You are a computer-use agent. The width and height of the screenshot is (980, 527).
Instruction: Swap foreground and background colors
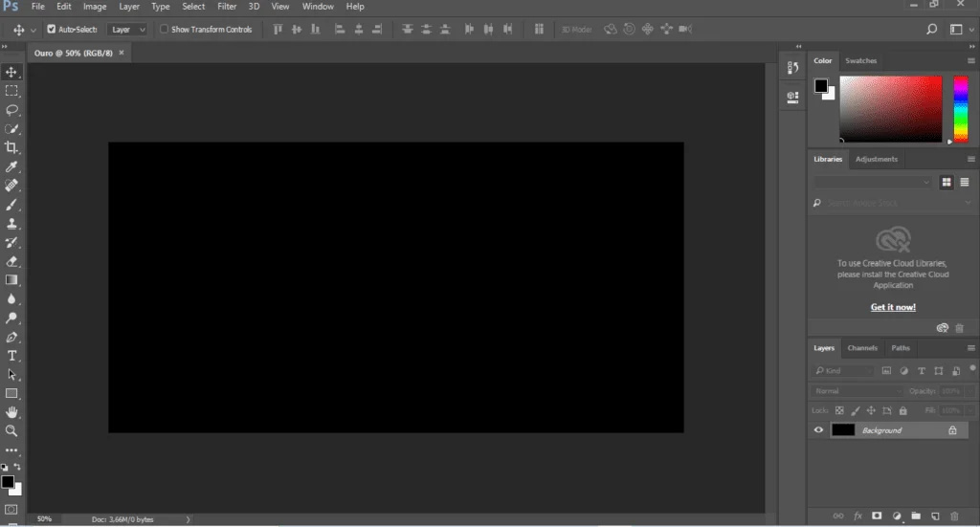click(17, 467)
